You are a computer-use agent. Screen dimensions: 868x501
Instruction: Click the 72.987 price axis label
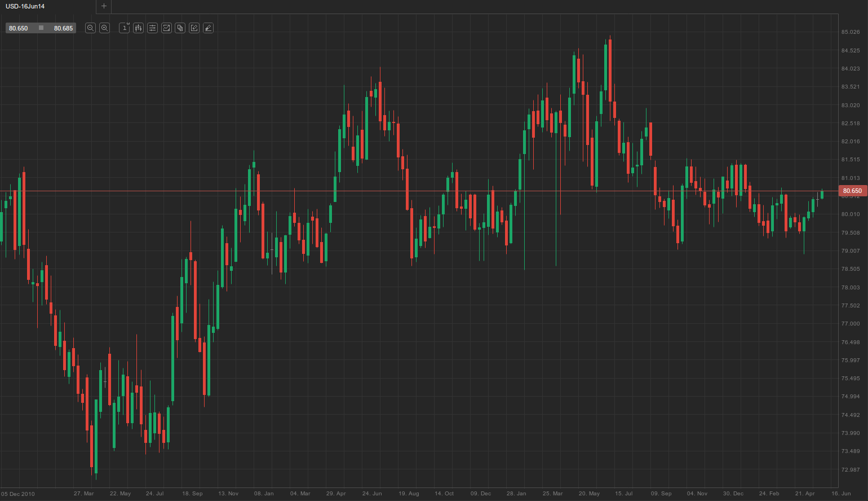(x=851, y=469)
